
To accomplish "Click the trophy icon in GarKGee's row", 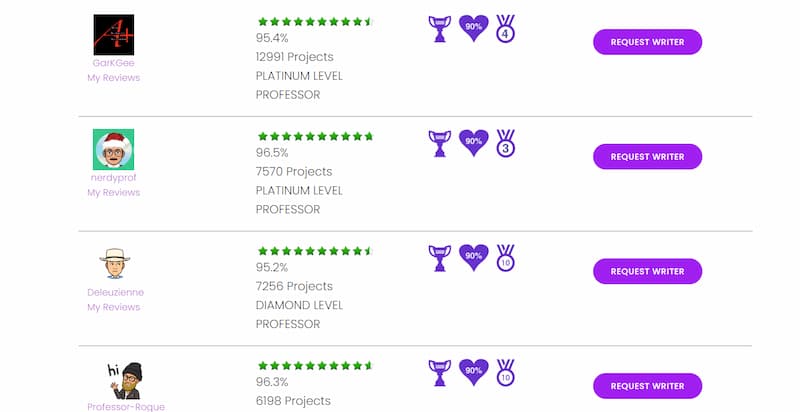I will pyautogui.click(x=439, y=29).
